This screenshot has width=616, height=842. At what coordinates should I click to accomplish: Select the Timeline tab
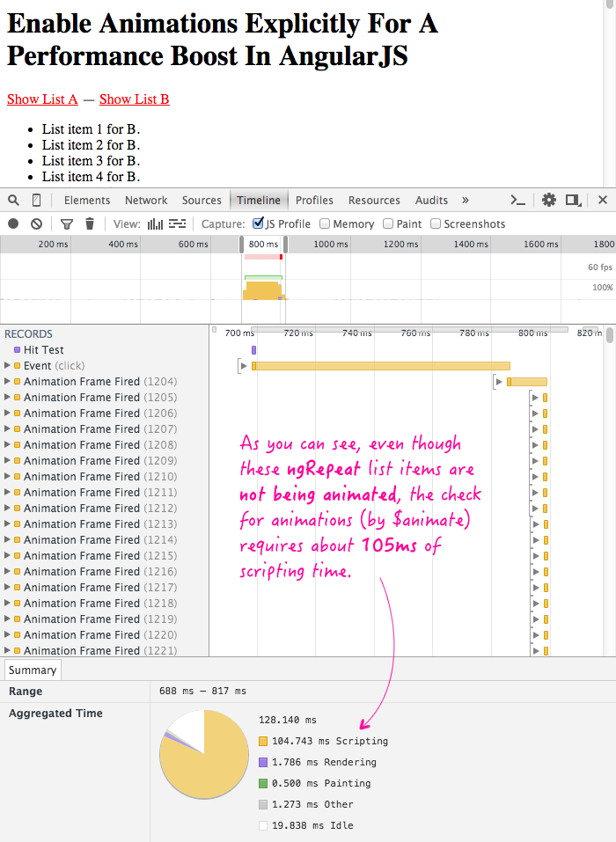tap(259, 201)
